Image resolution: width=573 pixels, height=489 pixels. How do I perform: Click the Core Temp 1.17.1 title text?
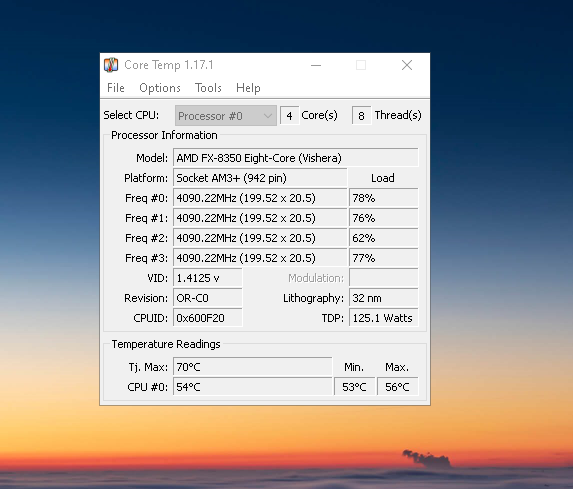pos(169,65)
